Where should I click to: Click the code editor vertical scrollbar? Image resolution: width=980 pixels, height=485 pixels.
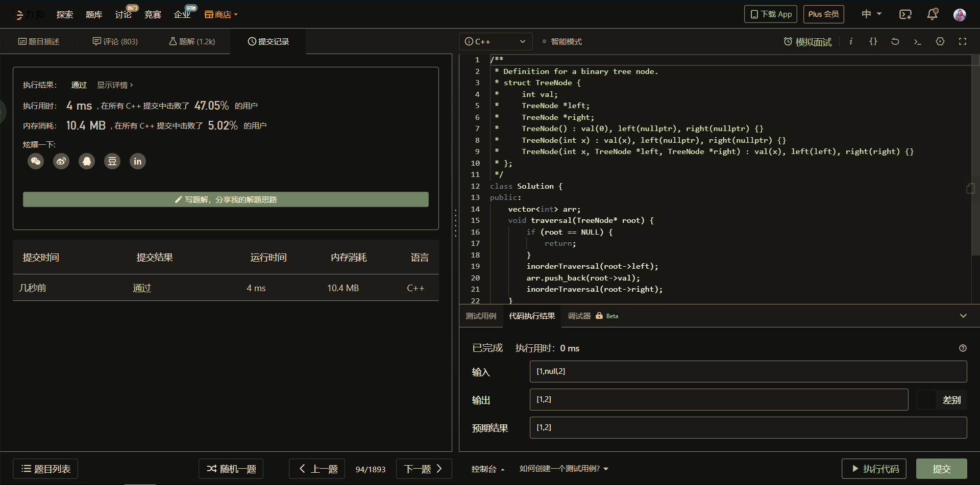[975, 156]
